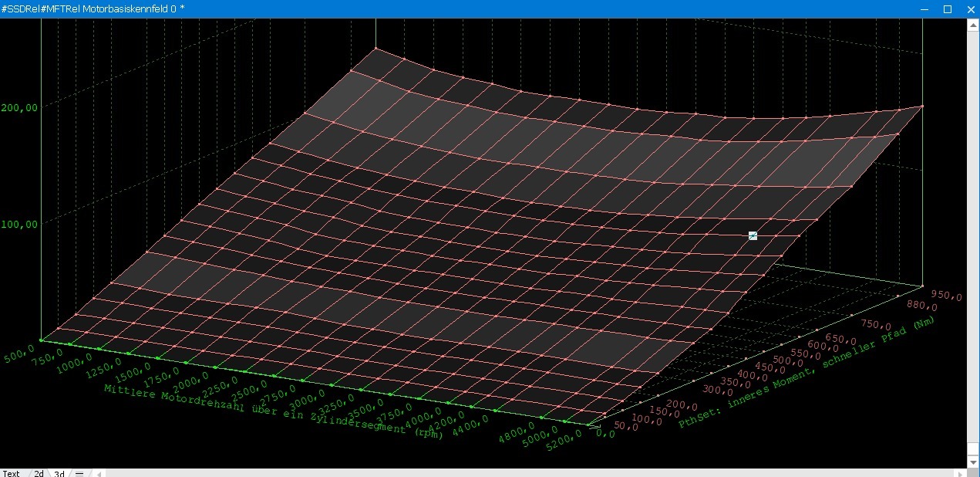
Task: Click the vertical scrollbar's up arrow
Action: [973, 24]
